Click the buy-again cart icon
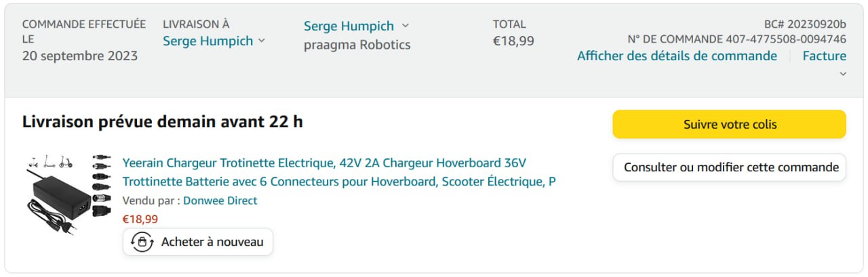Screen dimensions: 868x277 tap(142, 242)
